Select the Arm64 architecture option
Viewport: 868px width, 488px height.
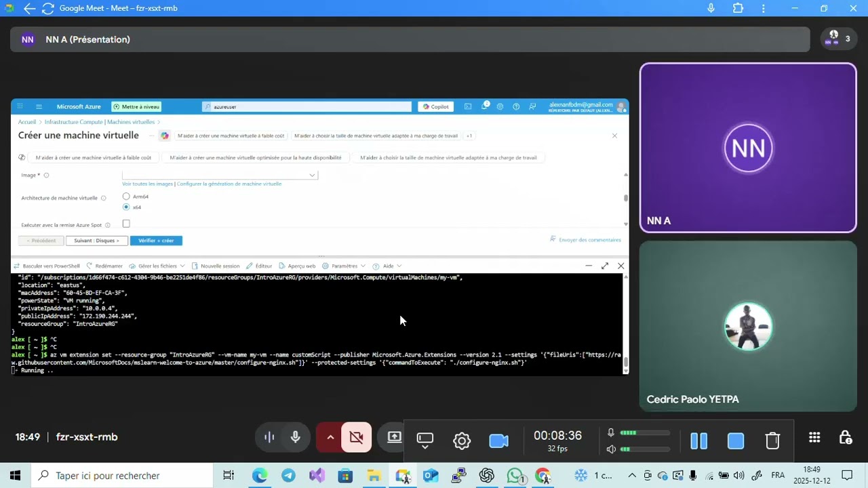click(x=126, y=197)
